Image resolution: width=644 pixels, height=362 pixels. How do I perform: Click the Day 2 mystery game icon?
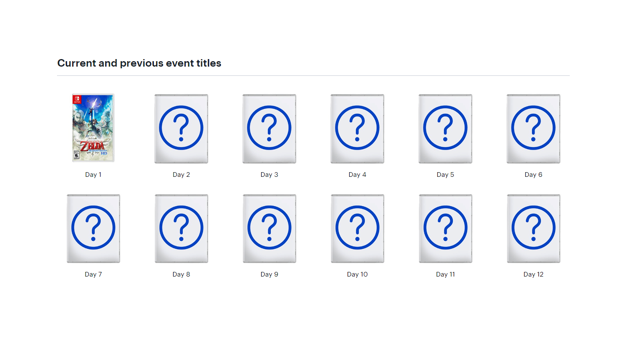[x=181, y=128]
